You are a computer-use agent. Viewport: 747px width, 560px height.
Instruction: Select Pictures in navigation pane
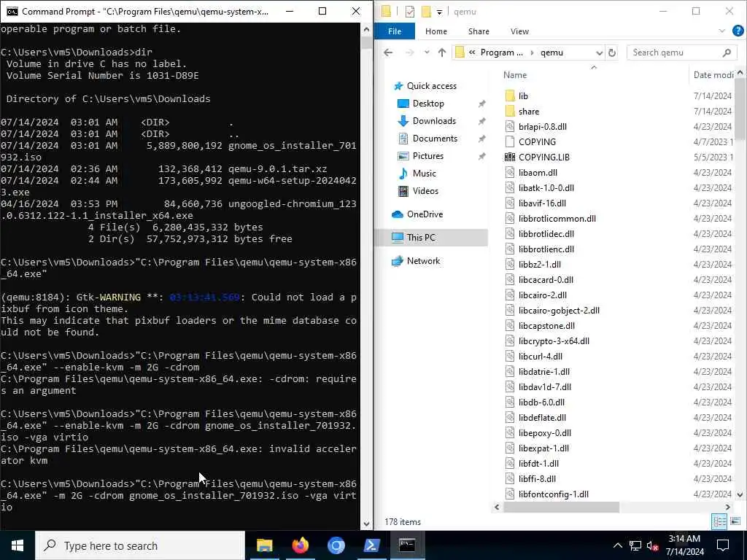click(x=427, y=156)
